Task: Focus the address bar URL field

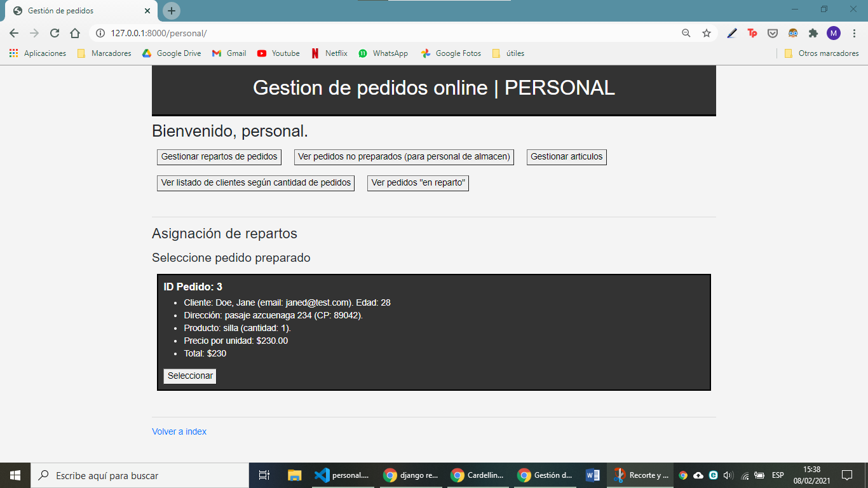Action: point(388,33)
